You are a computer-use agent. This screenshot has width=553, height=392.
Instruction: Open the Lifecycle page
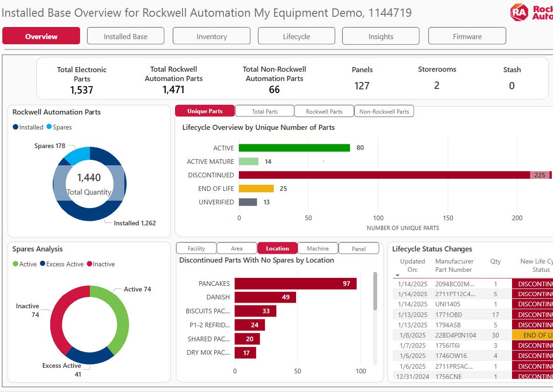[x=296, y=36]
